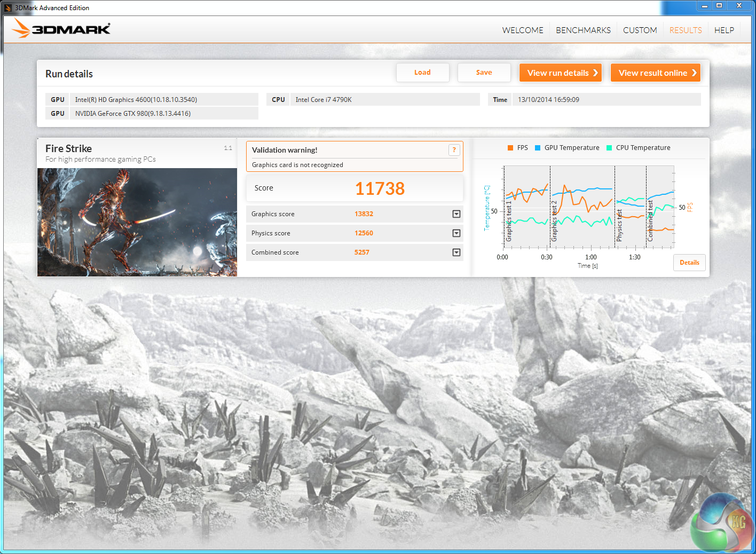Click the green CPU Temperature legend swatch
The height and width of the screenshot is (554, 756).
609,148
